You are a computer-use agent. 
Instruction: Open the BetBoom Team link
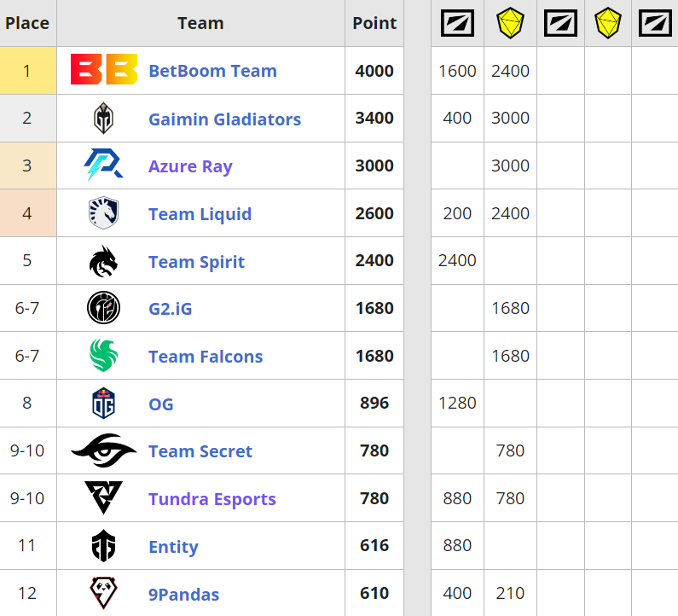[212, 71]
